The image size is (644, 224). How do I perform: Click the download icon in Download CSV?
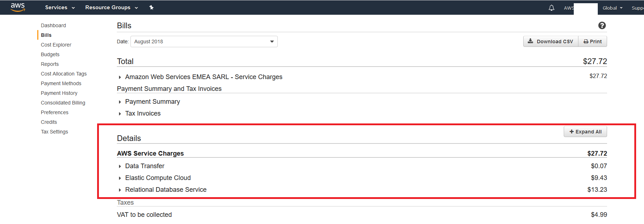(530, 41)
